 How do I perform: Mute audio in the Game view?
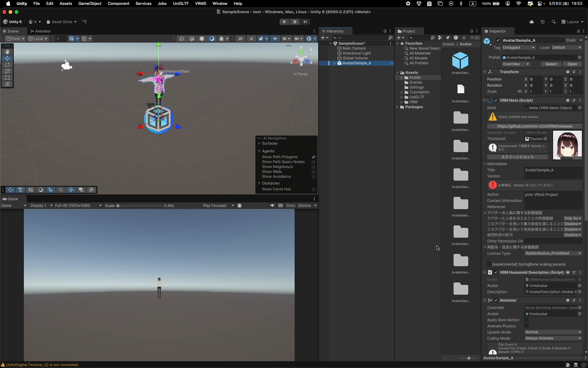(272, 205)
